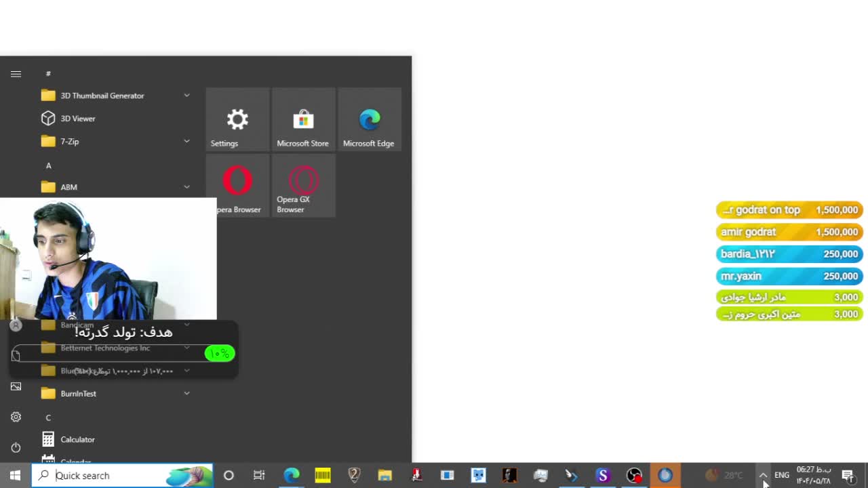Open the 3D Thumbnail Generator folder

coord(115,96)
